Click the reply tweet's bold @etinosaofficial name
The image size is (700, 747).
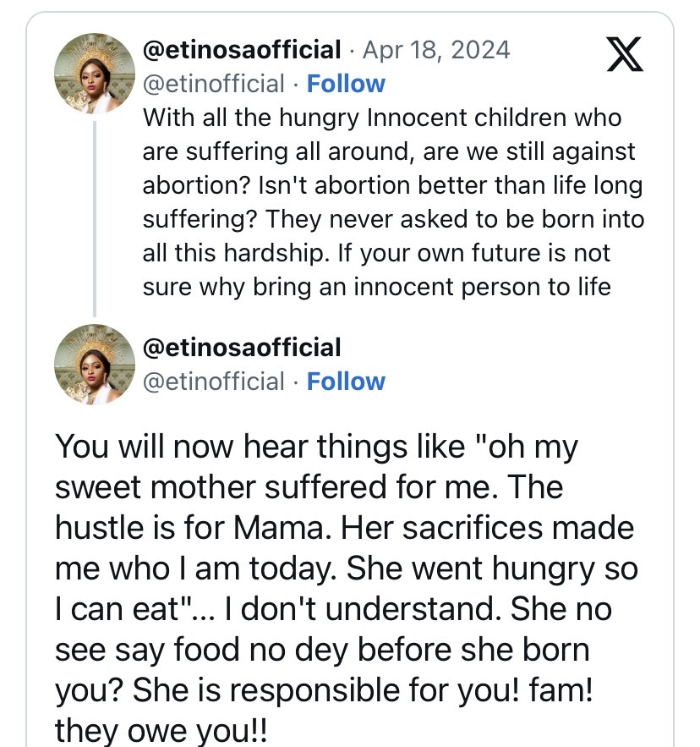243,347
